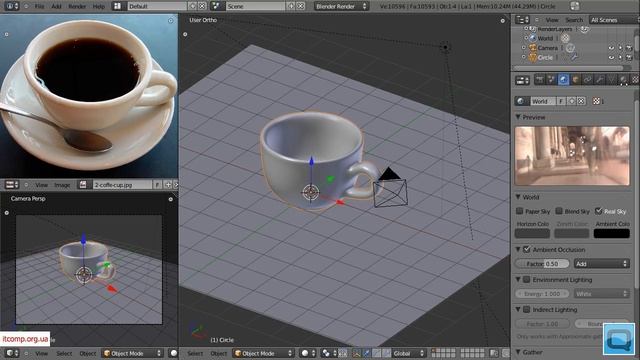
Task: Open the Render properties tab
Action: tap(540, 80)
